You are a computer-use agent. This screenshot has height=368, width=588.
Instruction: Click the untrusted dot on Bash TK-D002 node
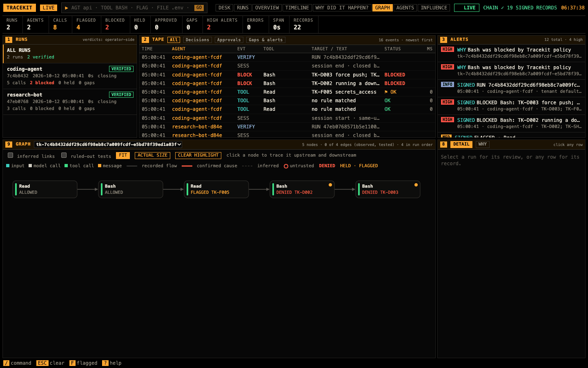pos(330,185)
